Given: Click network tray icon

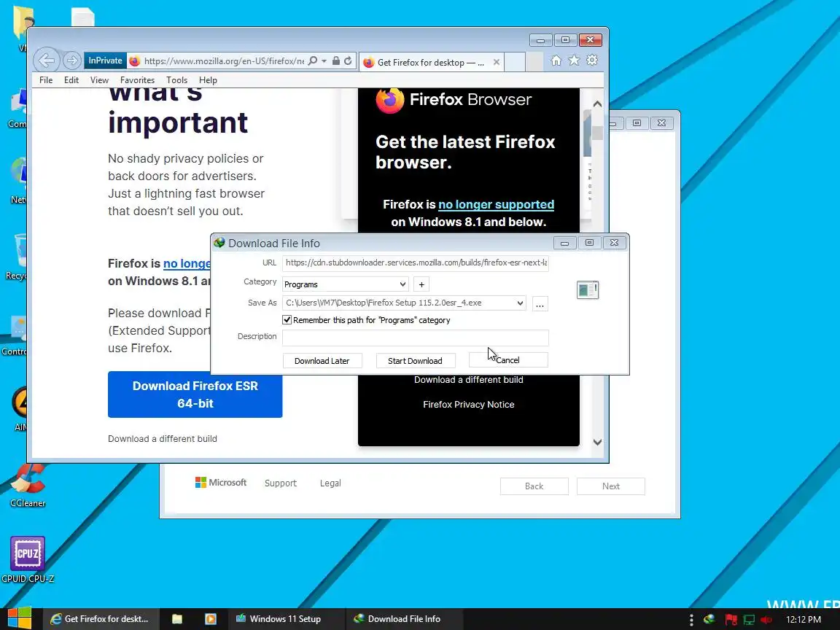Looking at the screenshot, I should coord(749,620).
